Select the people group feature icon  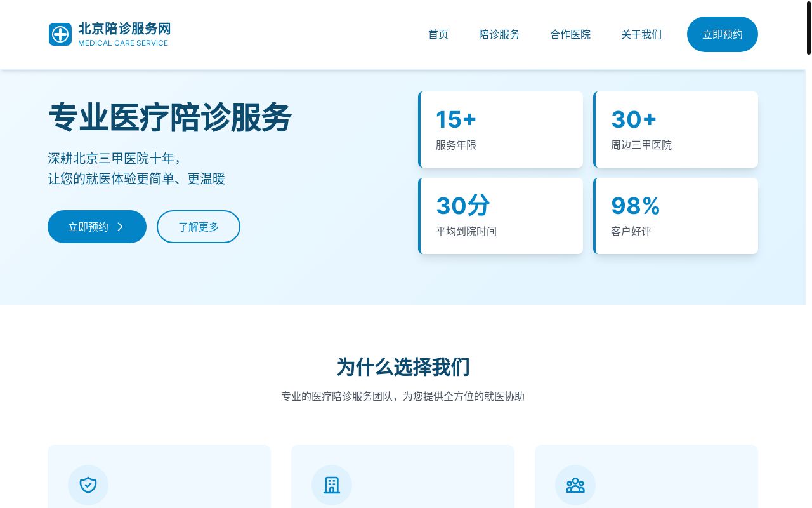(575, 485)
